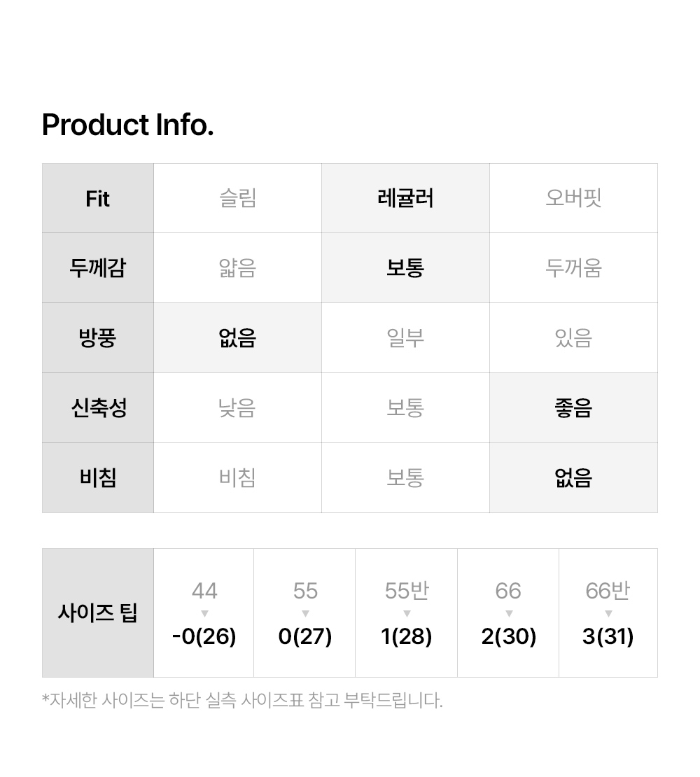Click the 자세한 사이즈 footnote text

(242, 700)
